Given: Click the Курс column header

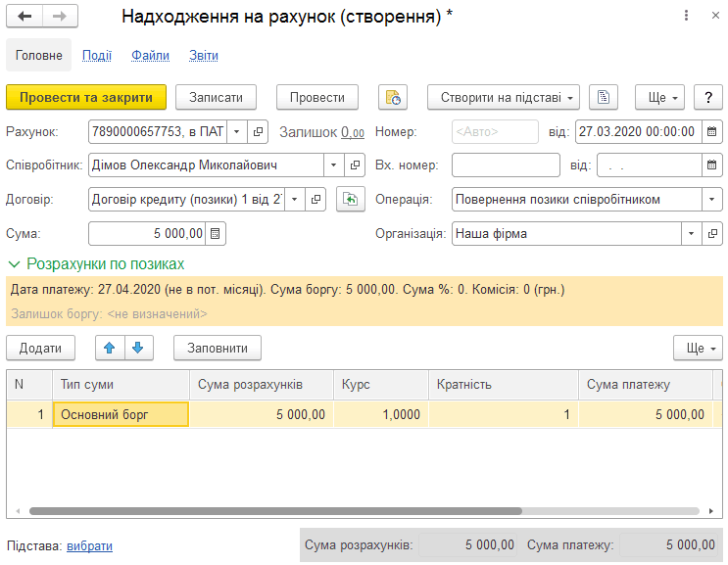Looking at the screenshot, I should [x=381, y=385].
